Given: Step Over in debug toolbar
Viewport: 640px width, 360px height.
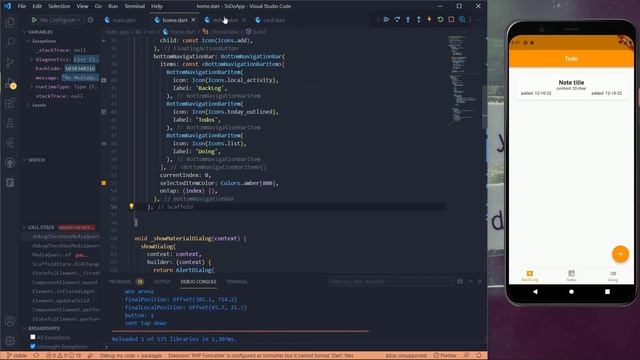Looking at the screenshot, I should pyautogui.click(x=397, y=20).
